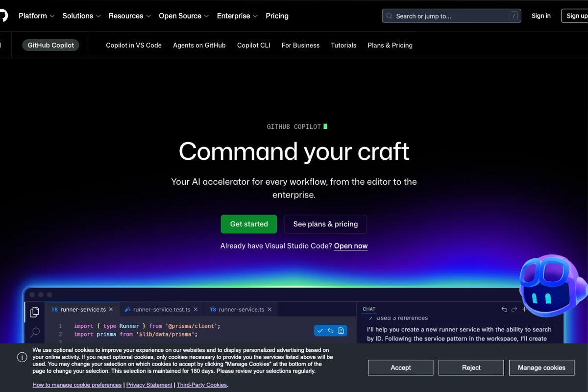
Task: Close the runner-service.test.ts editor tab
Action: 196,310
